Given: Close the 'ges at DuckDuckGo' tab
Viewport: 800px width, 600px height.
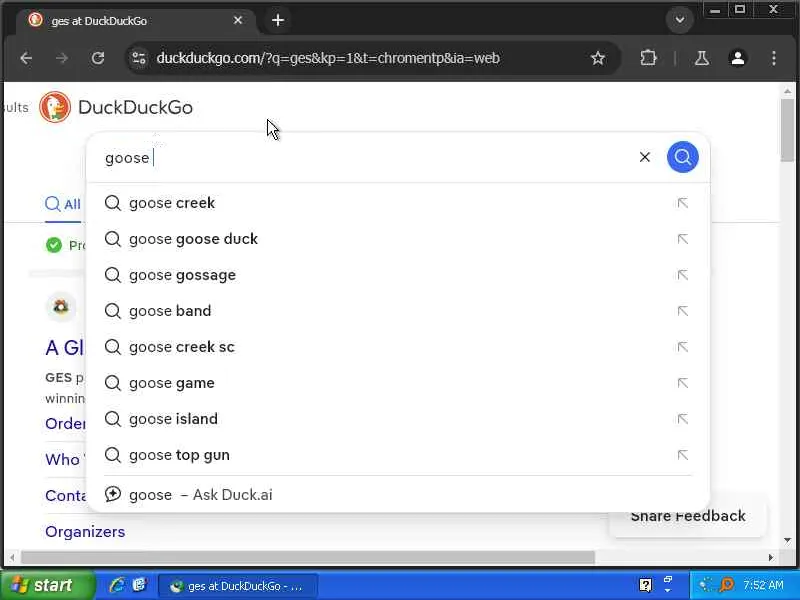Looking at the screenshot, I should [x=238, y=20].
